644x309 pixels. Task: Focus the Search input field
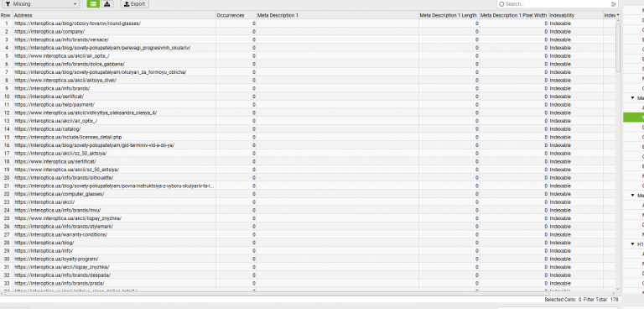[557, 4]
